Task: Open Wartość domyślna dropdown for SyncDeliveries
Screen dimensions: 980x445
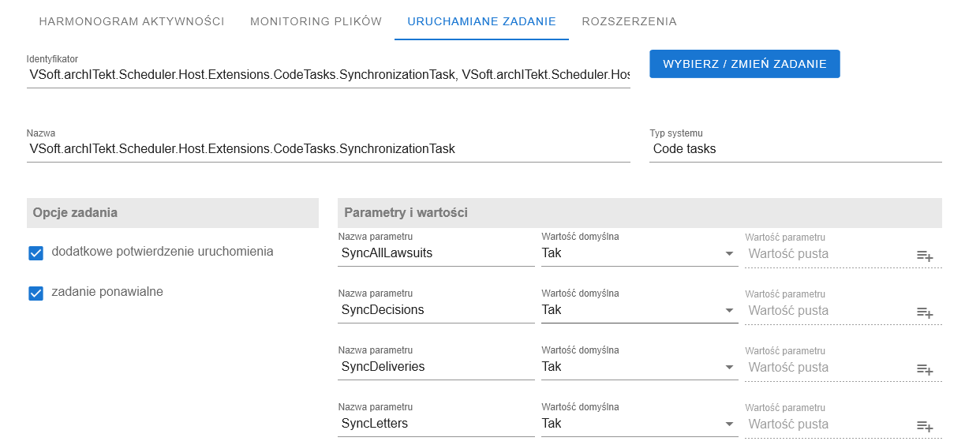Action: [639, 367]
